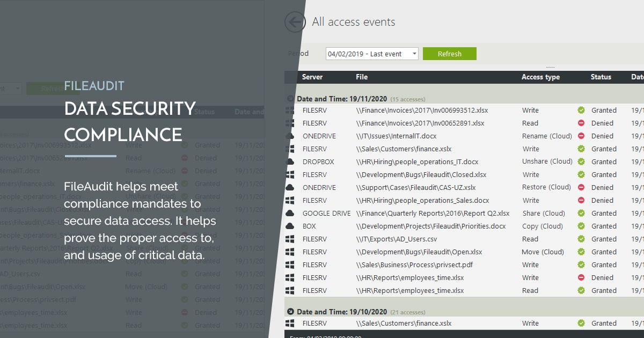Click Windows icon on Closed.xlsx row
644x338 pixels.
point(290,175)
